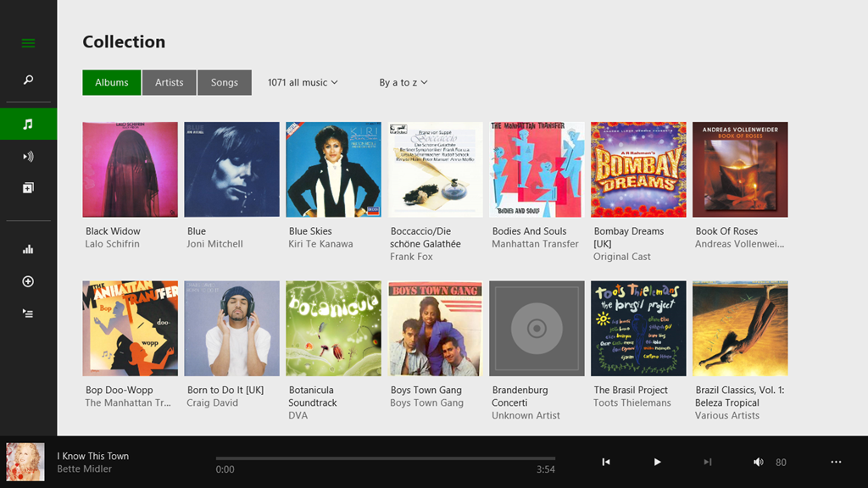868x488 pixels.
Task: Click the song progress bar
Action: tap(386, 458)
